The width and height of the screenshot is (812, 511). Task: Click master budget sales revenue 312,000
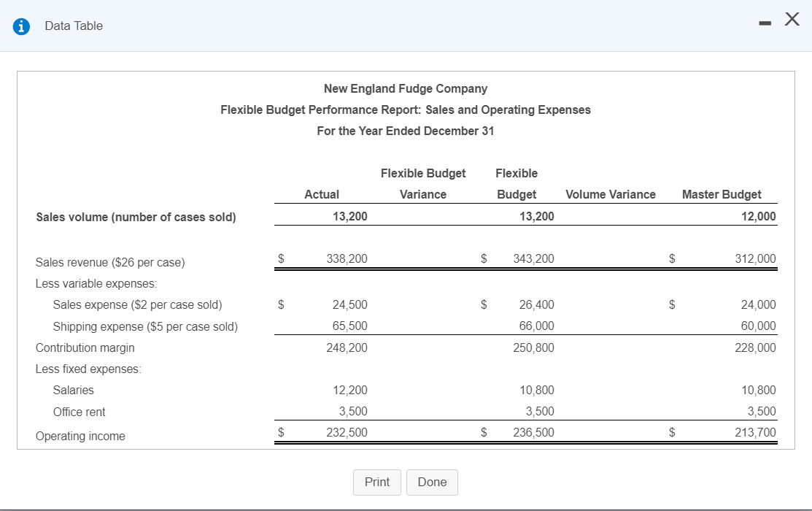(x=756, y=258)
